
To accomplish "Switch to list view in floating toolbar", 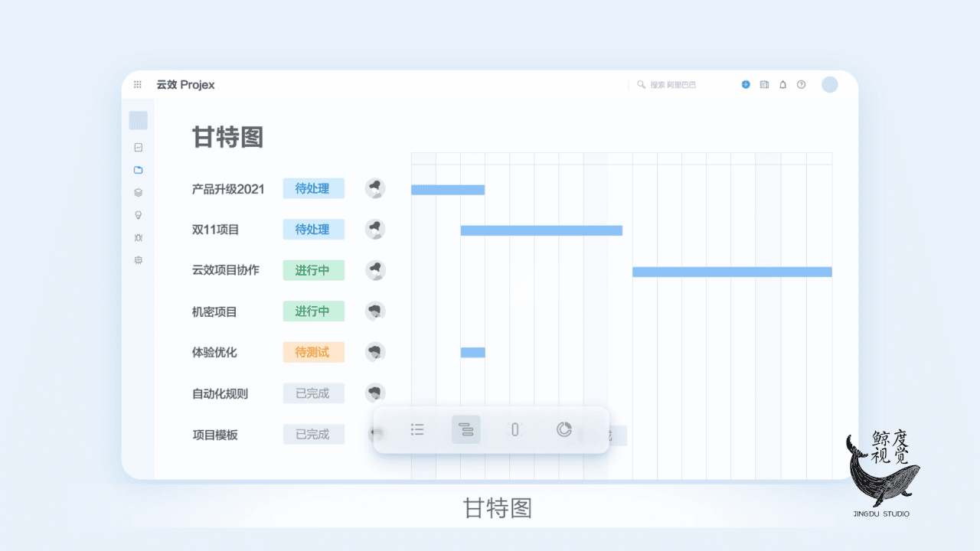I will click(417, 429).
